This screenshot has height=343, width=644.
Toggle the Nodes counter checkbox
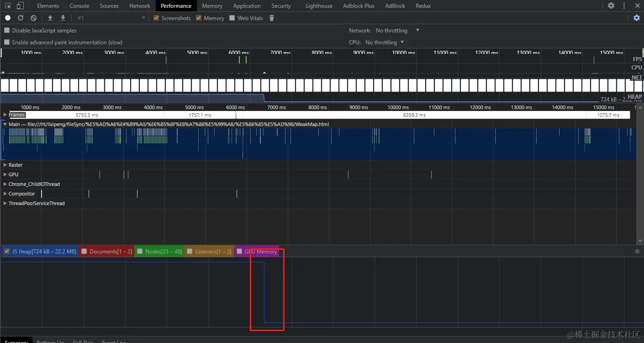click(140, 251)
